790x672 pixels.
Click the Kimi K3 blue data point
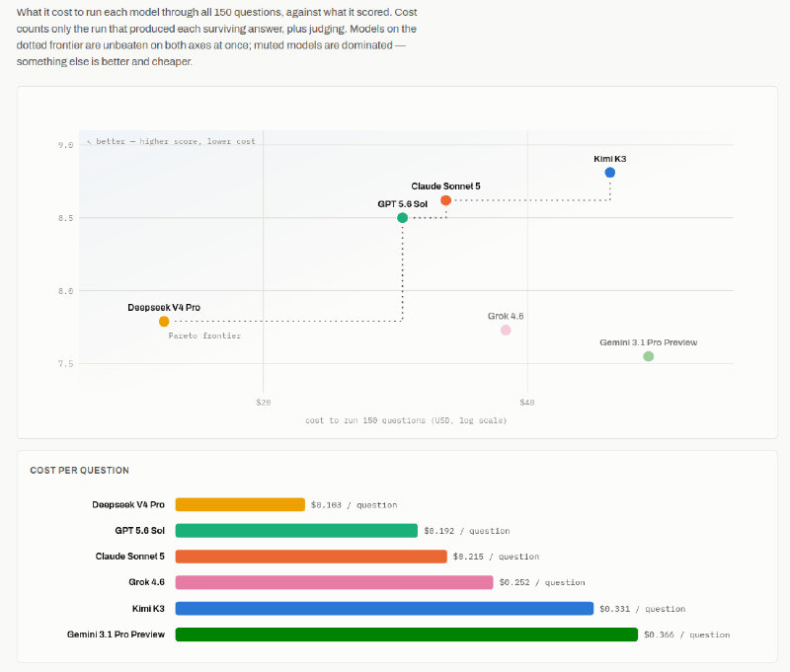click(609, 173)
